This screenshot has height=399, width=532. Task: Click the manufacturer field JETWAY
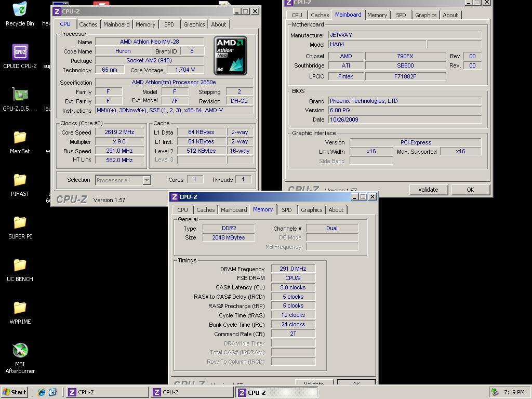405,35
